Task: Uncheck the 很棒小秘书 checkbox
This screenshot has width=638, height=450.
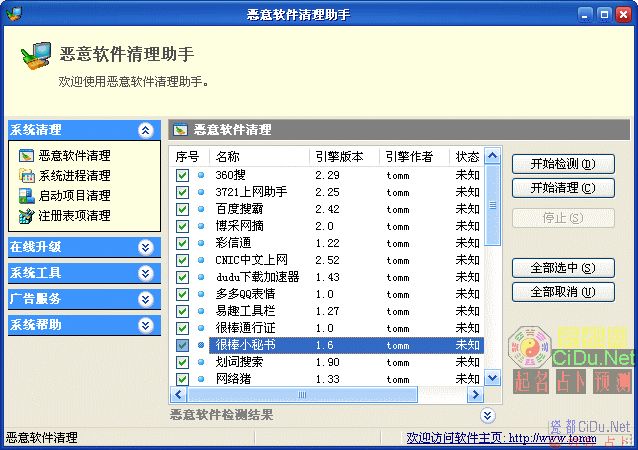Action: coord(182,345)
